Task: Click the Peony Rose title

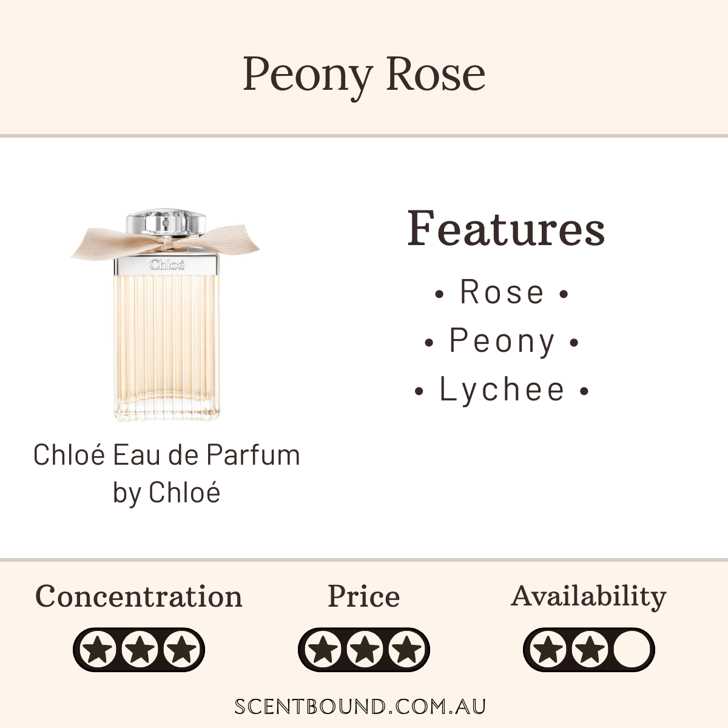Action: click(x=364, y=74)
